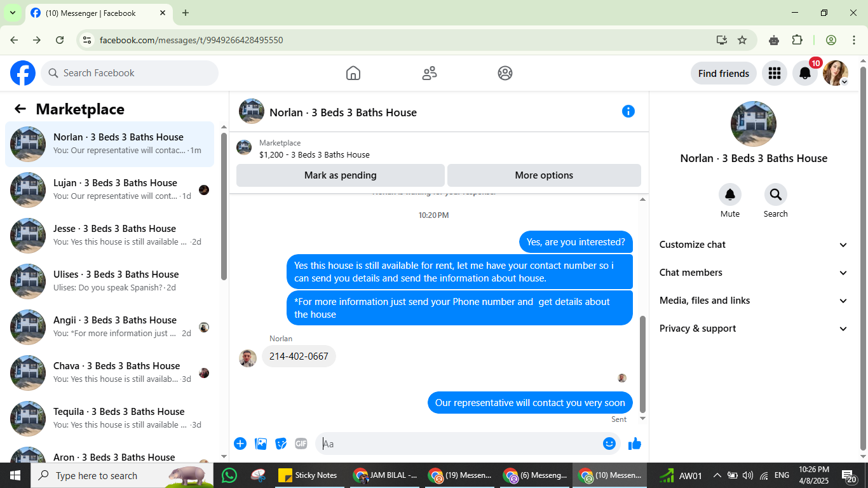
Task: Attach a photo with the image icon
Action: tap(261, 444)
